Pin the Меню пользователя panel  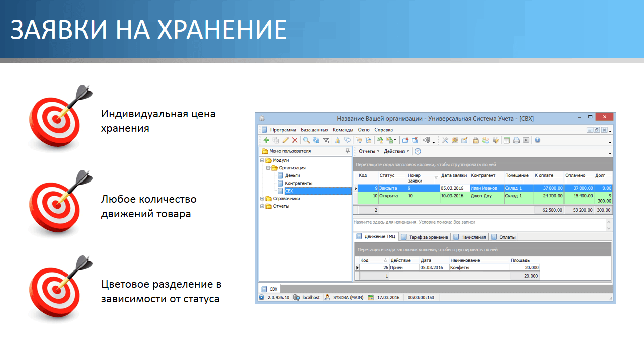(347, 151)
